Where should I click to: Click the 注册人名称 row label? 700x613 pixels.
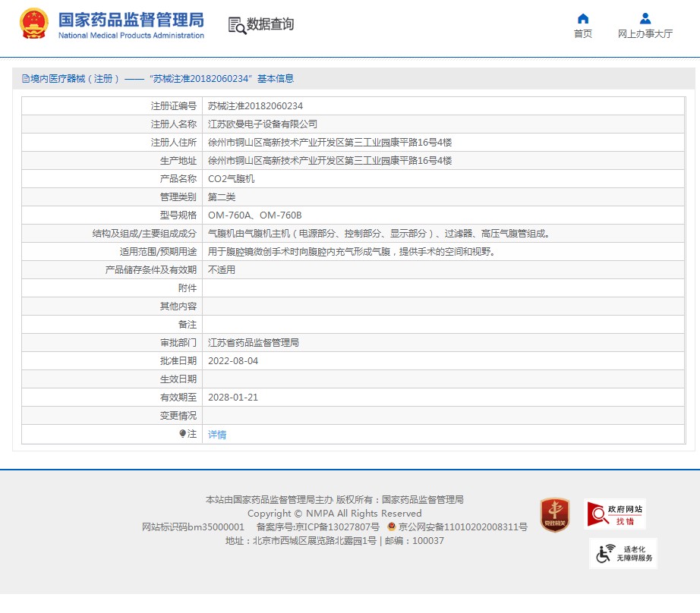(x=174, y=124)
